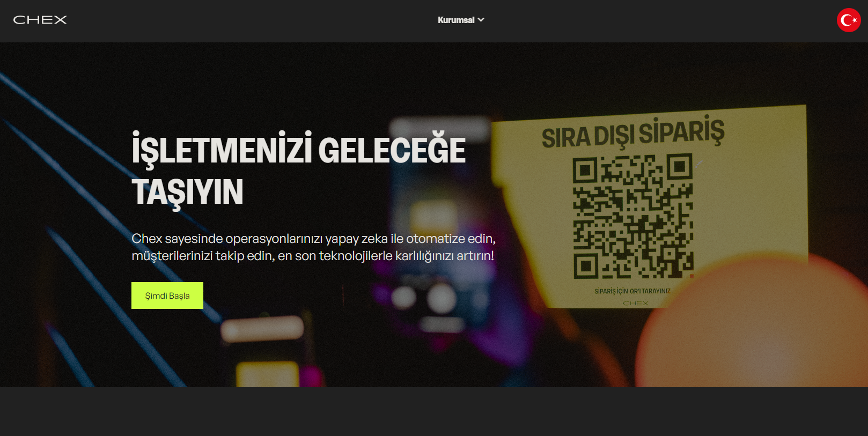Open the Kurumsal menu
This screenshot has width=868, height=436.
click(456, 20)
